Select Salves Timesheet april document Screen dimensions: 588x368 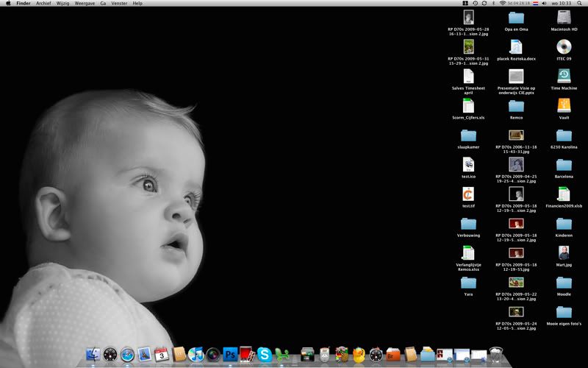coord(468,77)
